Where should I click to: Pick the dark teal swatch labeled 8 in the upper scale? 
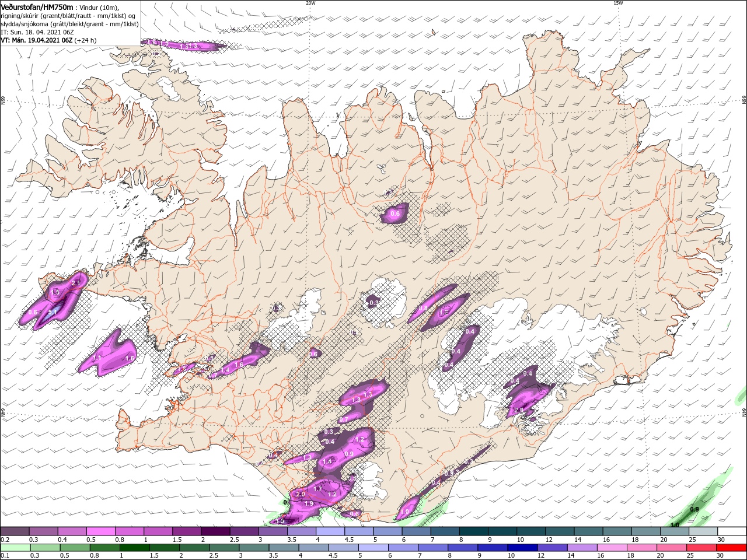click(474, 531)
